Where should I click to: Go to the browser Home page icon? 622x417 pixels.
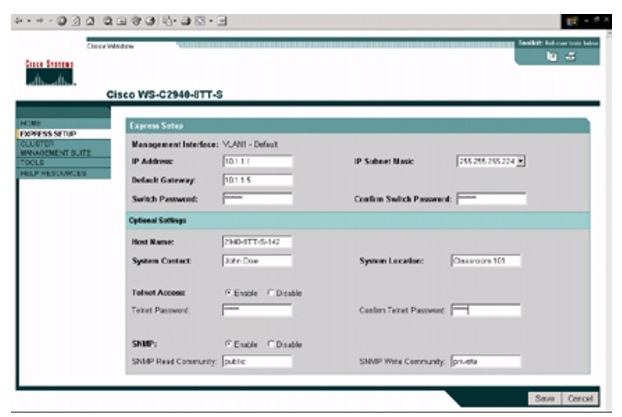pos(90,21)
